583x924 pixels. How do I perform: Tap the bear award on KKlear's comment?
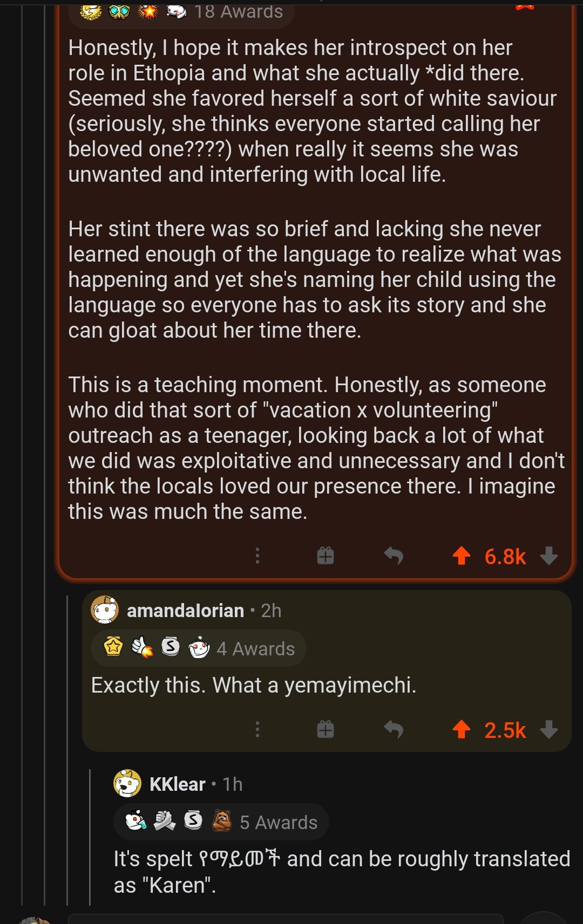tap(221, 821)
